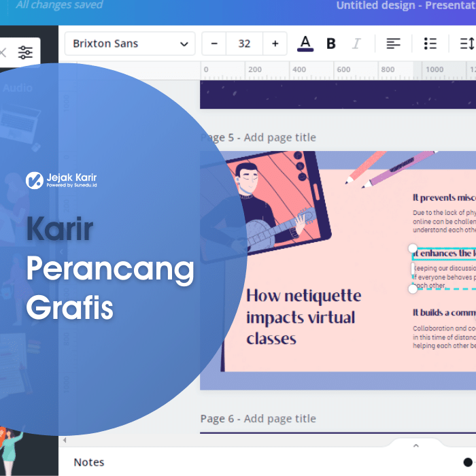Image resolution: width=476 pixels, height=476 pixels.
Task: Change text alignment
Action: (393, 44)
